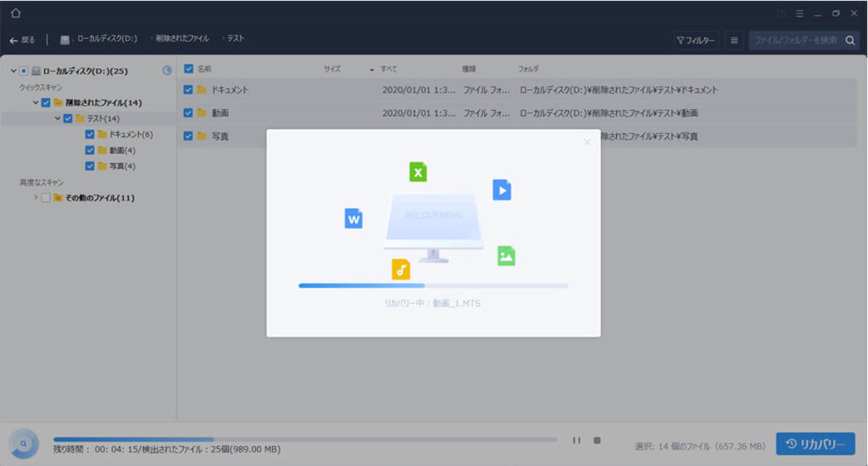Screen dimensions: 868x466
Task: Uncheck ドキュメント(6) in the tree
Action: (x=90, y=134)
